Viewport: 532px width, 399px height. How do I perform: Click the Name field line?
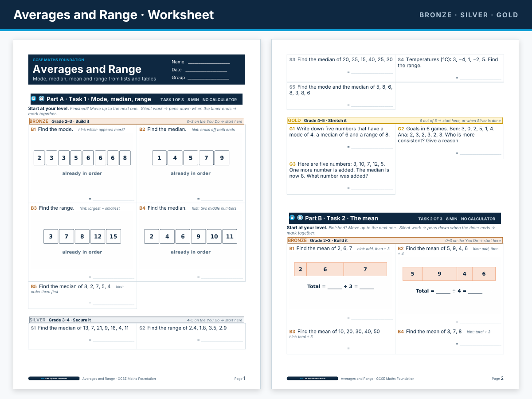(x=209, y=63)
